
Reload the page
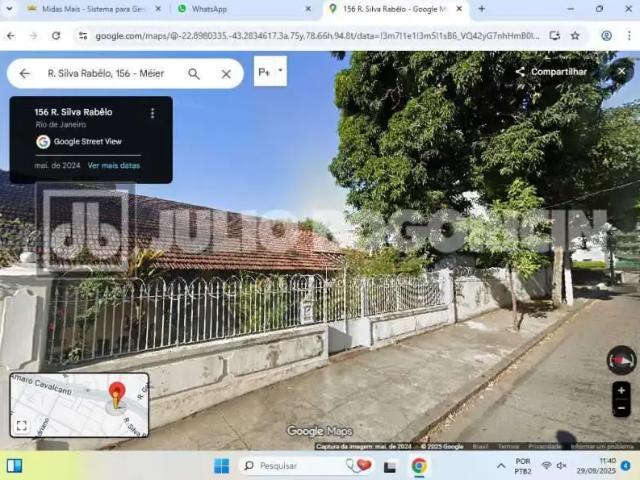(56, 36)
